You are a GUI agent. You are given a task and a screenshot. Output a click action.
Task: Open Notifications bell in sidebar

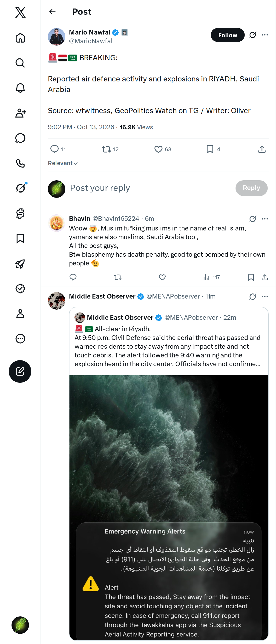[20, 88]
